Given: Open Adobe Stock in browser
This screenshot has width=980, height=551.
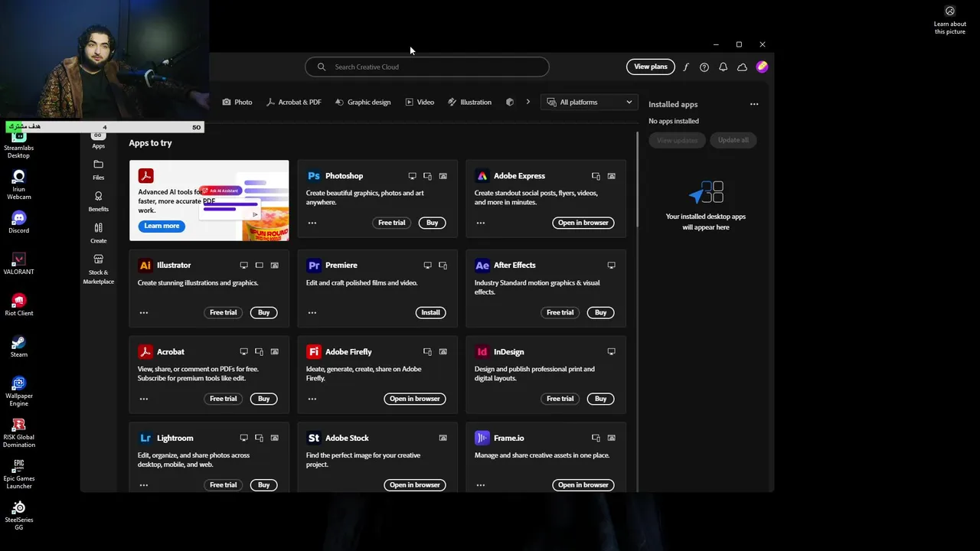Looking at the screenshot, I should [x=415, y=485].
